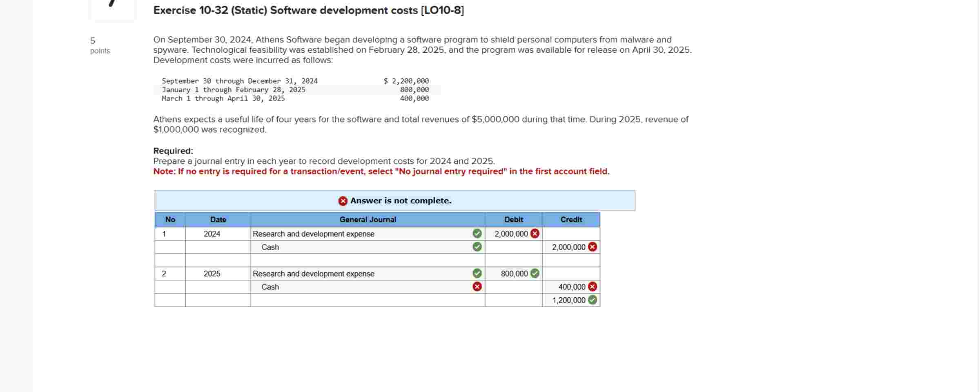Click the green checkmark on Research and development expense

[x=476, y=234]
